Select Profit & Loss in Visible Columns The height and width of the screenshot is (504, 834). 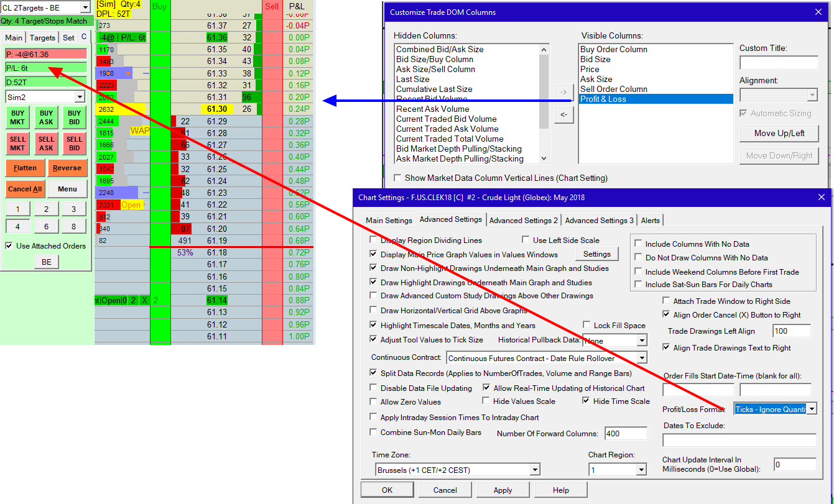656,99
